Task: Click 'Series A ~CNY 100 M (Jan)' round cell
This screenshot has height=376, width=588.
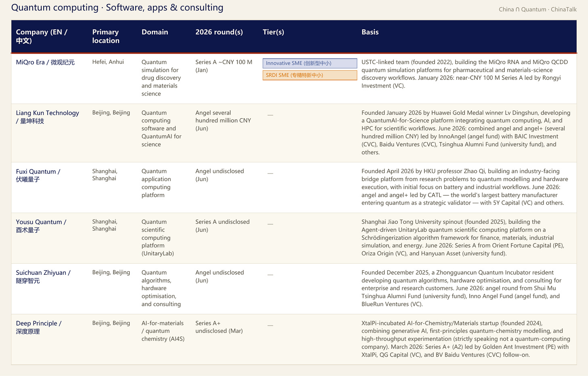Action: coord(224,66)
